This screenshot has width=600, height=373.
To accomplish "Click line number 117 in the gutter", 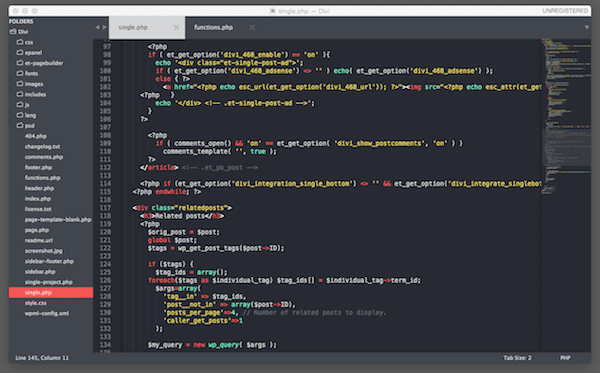I will point(105,208).
